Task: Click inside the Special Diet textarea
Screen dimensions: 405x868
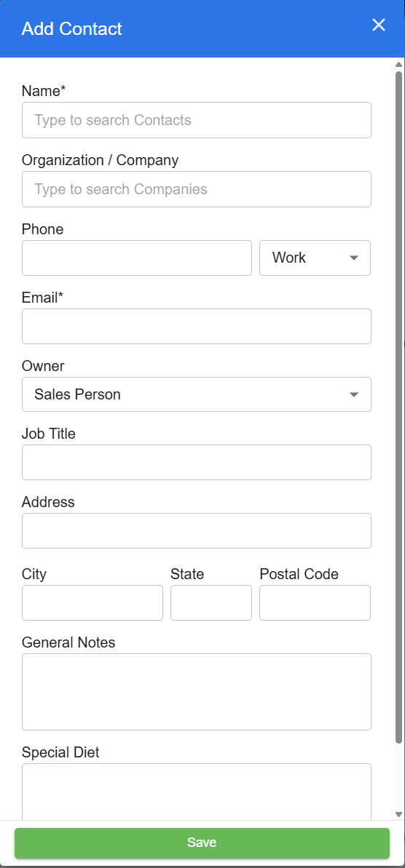Action: [197, 792]
